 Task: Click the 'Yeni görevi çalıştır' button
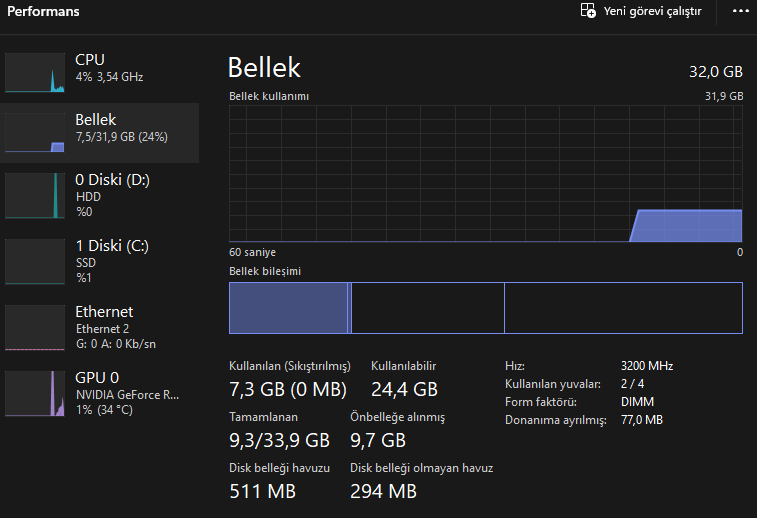click(x=652, y=12)
